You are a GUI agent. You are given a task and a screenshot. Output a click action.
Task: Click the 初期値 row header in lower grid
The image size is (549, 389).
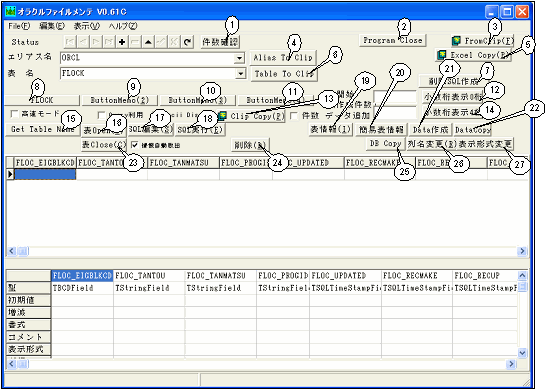pyautogui.click(x=29, y=300)
